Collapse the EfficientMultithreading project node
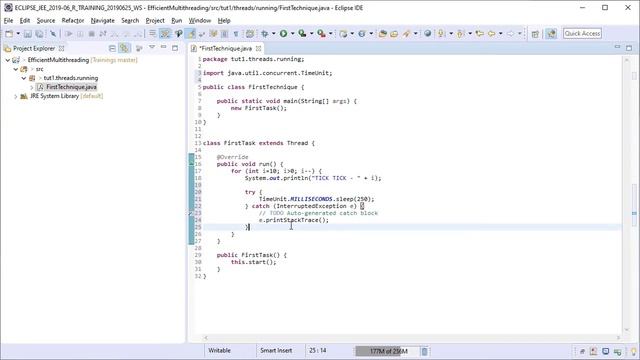The height and width of the screenshot is (360, 640). coord(8,60)
